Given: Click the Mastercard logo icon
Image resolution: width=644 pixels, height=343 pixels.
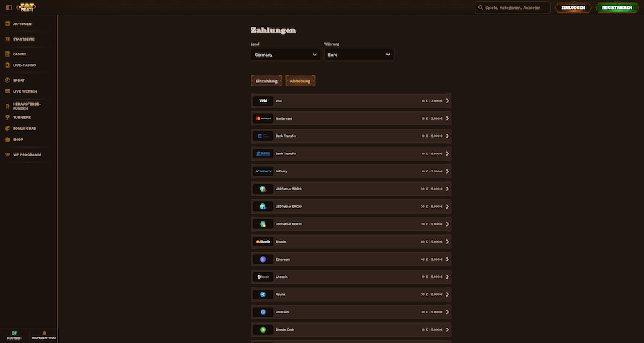Looking at the screenshot, I should point(263,118).
